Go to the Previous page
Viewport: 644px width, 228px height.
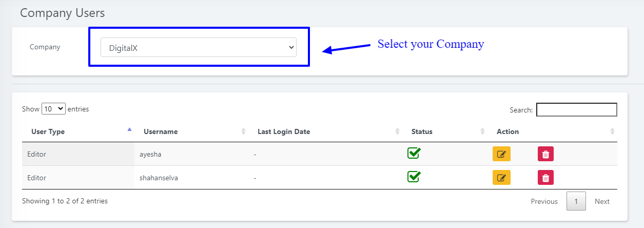pyautogui.click(x=544, y=201)
